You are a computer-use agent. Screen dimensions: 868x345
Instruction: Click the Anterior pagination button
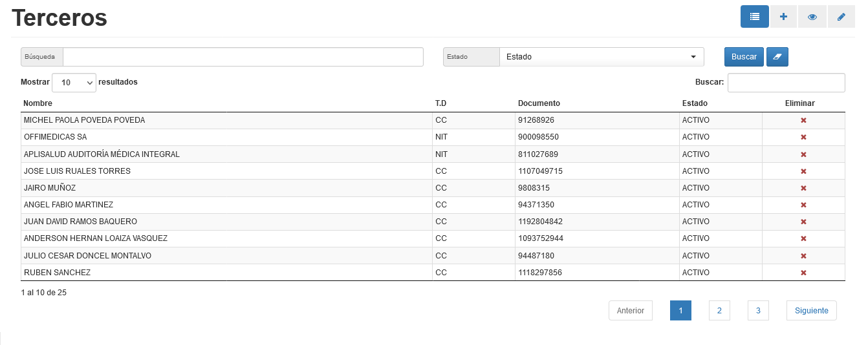631,311
